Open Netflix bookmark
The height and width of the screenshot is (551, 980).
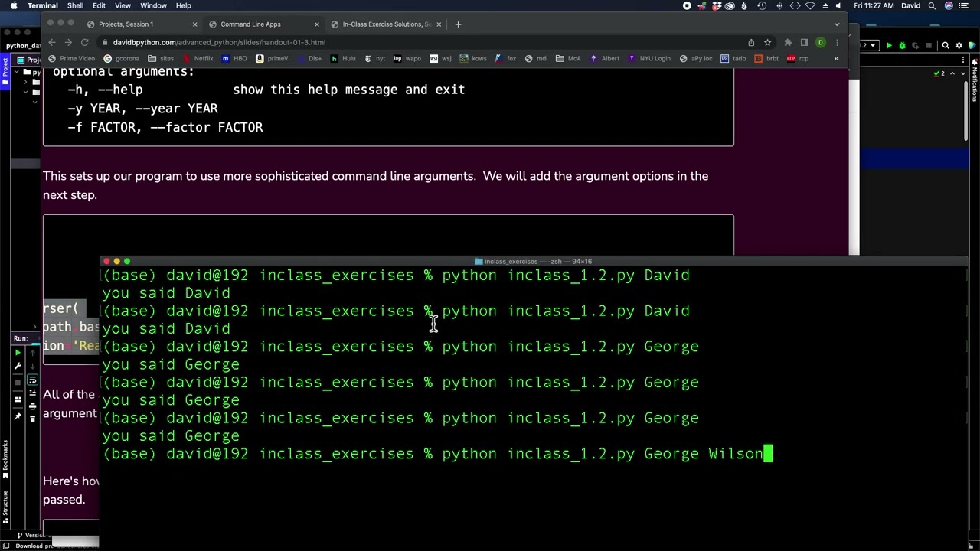(x=198, y=58)
